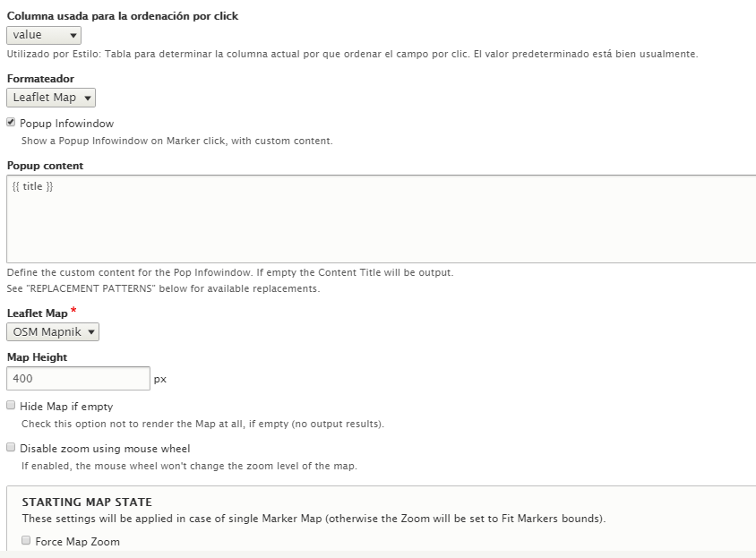The image size is (756, 558).
Task: Click the required 'Leaflet Map' field label
Action: pyautogui.click(x=37, y=313)
